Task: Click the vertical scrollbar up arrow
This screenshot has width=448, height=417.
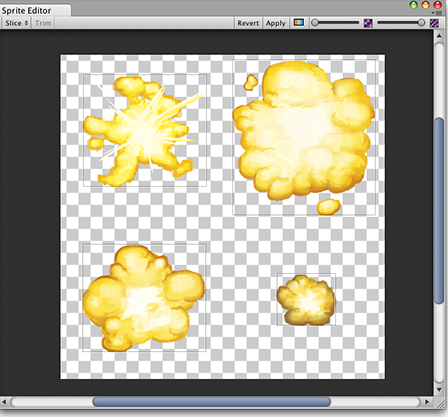Action: [x=439, y=36]
